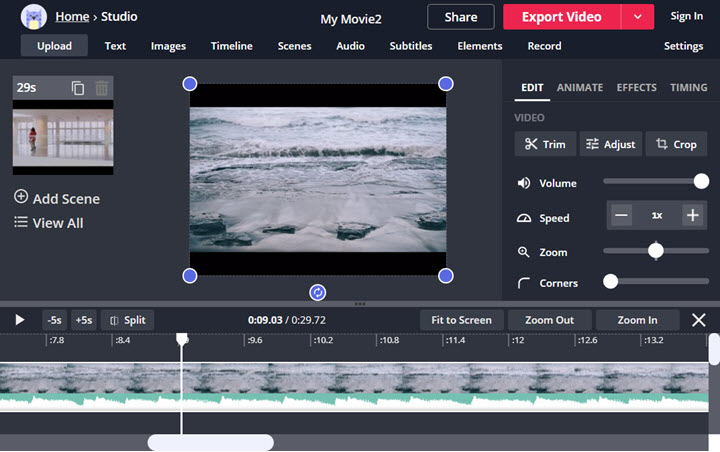Open the Crop tool
Viewport: 720px width, 452px height.
[x=676, y=144]
